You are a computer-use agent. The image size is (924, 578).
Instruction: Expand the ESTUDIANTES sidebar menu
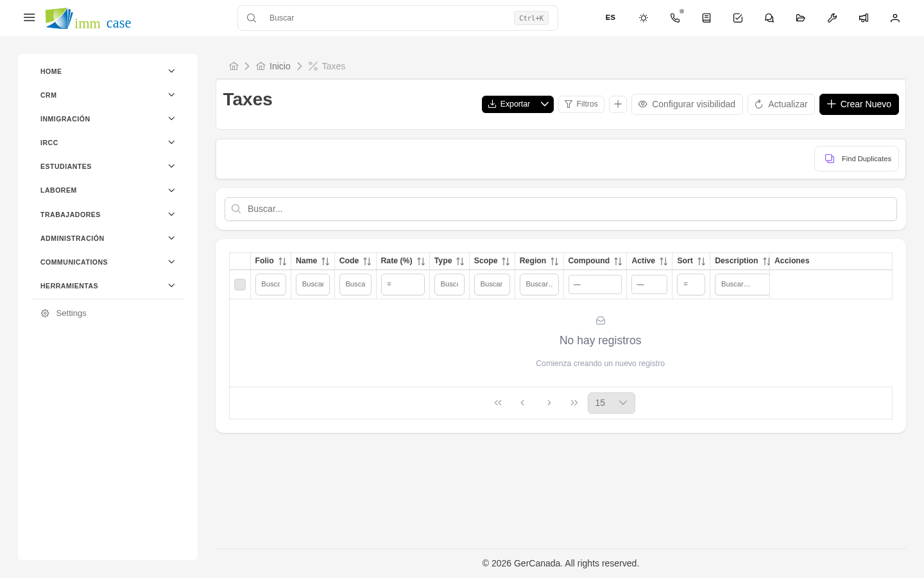coord(108,166)
